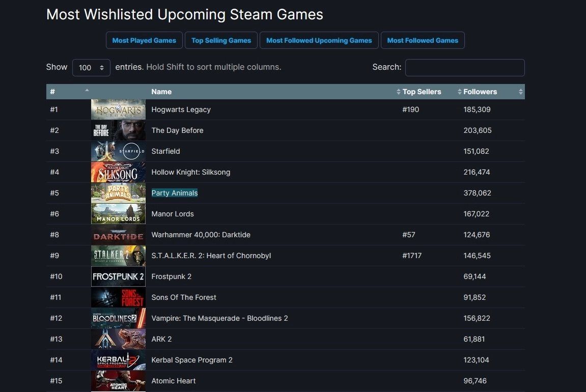Screen dimensions: 586x392
Task: Open the Most Played Games page
Action: coord(144,40)
